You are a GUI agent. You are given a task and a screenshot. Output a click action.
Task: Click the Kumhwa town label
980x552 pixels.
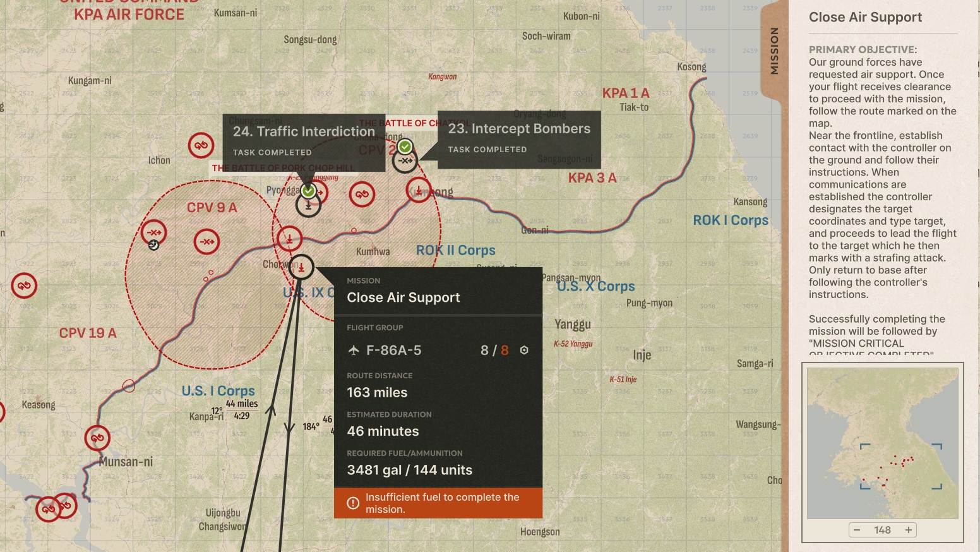click(x=373, y=251)
